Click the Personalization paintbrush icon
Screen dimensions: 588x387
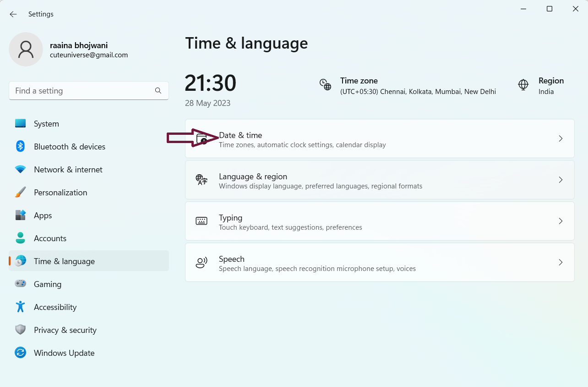point(20,192)
